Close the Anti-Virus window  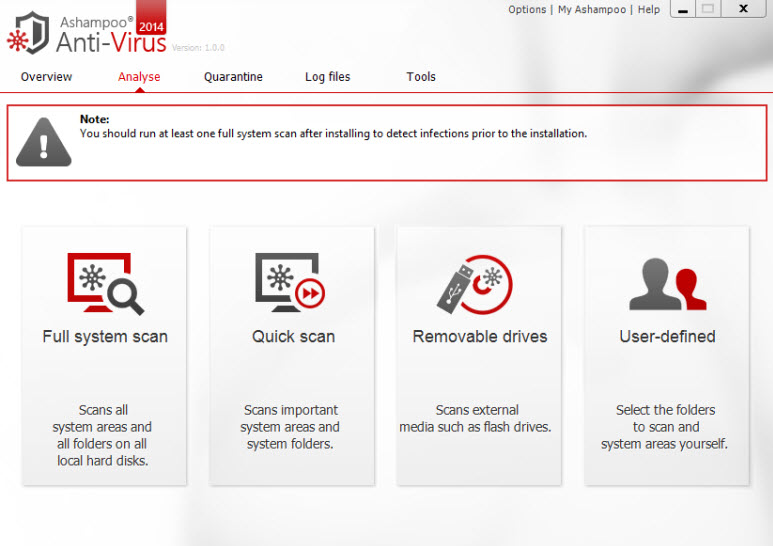[743, 9]
